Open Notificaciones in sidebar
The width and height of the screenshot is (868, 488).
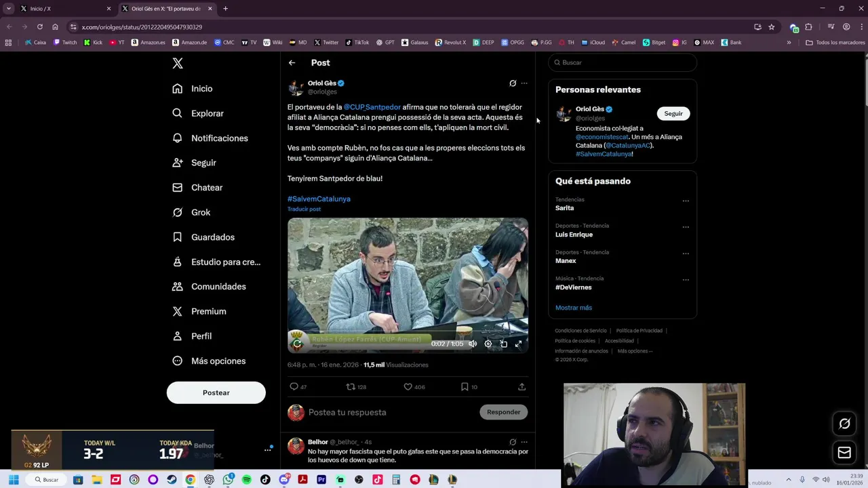pyautogui.click(x=210, y=138)
